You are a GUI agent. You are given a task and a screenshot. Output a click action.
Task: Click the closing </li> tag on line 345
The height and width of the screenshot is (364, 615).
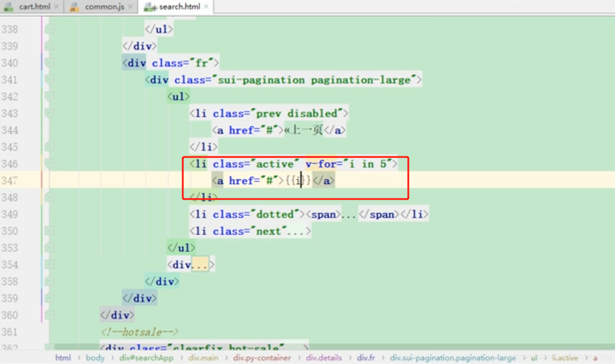(x=203, y=147)
